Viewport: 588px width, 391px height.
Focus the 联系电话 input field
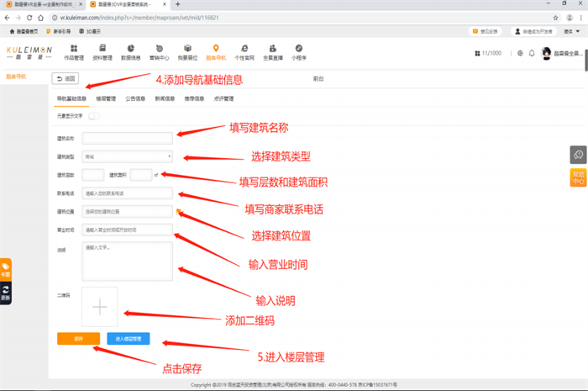pyautogui.click(x=127, y=193)
